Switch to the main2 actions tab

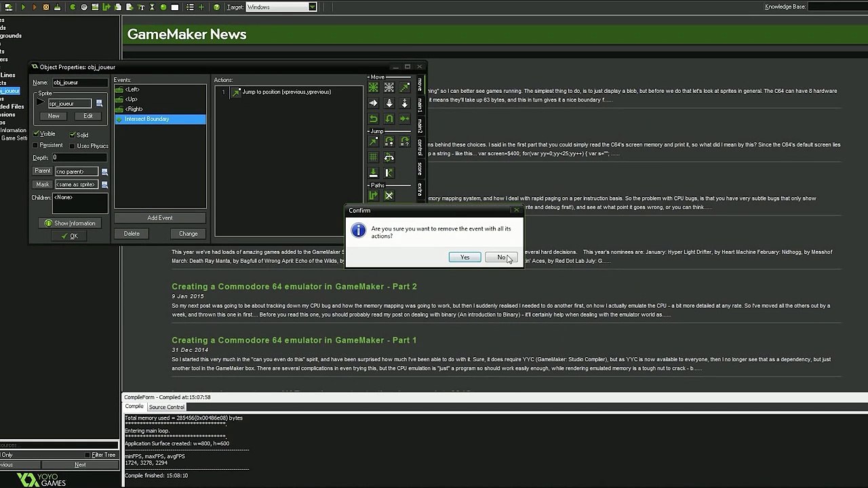point(420,125)
